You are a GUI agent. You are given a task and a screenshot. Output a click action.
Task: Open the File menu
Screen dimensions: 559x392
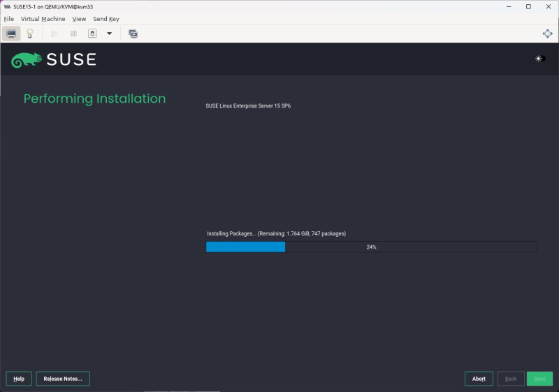(9, 19)
